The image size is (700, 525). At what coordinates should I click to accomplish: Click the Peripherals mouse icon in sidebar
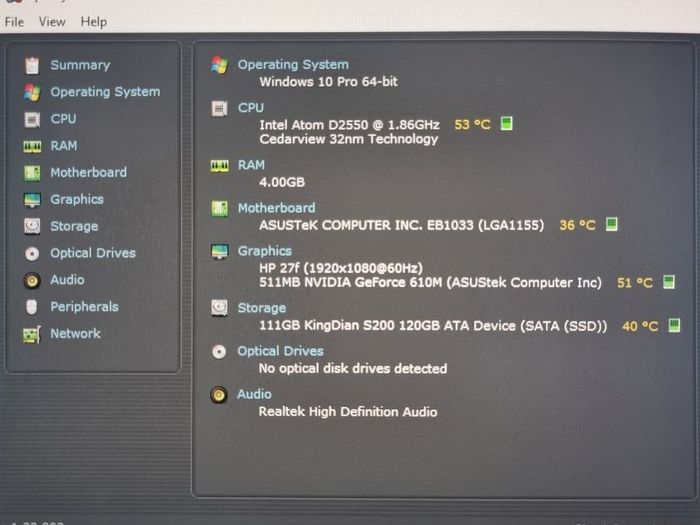coord(32,307)
